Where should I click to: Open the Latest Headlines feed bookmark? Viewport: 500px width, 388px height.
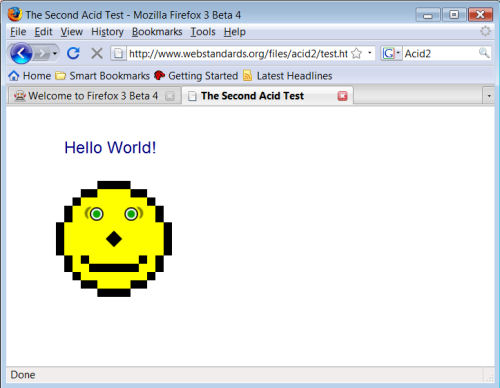288,76
